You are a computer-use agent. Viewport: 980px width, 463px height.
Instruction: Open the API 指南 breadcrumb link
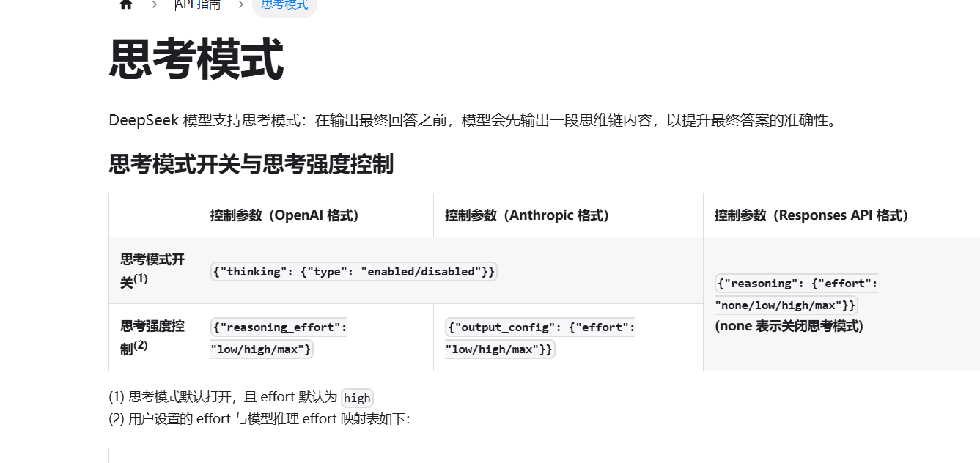(x=198, y=4)
